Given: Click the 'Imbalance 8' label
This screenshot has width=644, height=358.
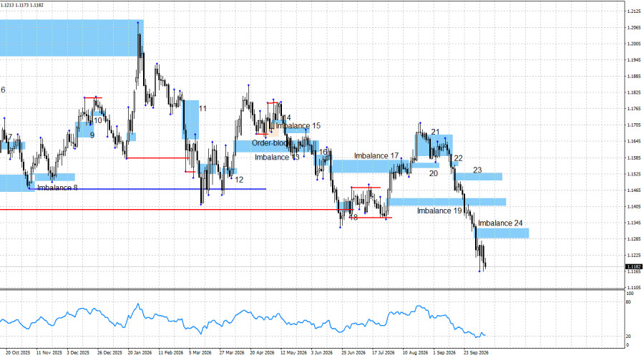Looking at the screenshot, I should click(x=57, y=188).
